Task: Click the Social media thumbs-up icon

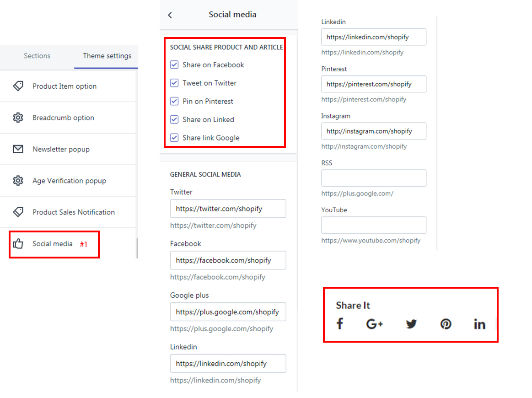Action: (18, 244)
